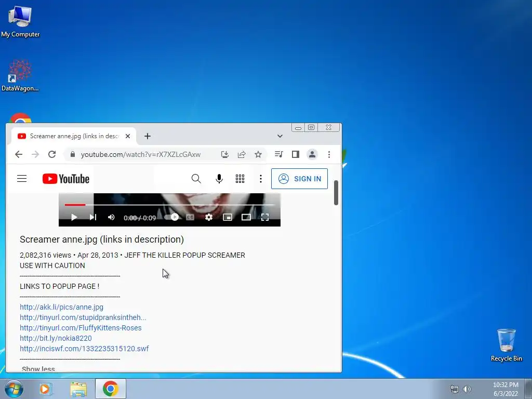Click the video title text

click(x=102, y=239)
